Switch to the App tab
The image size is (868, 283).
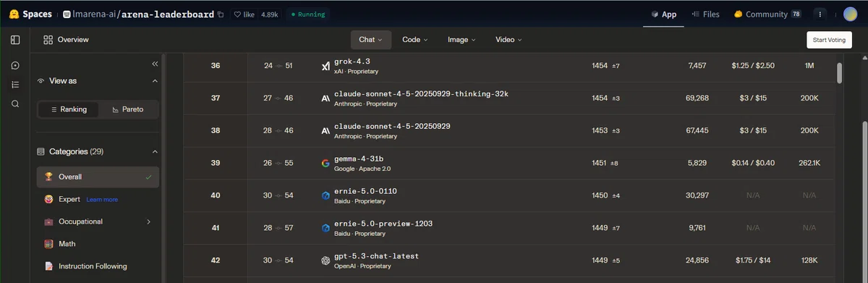pyautogui.click(x=664, y=14)
